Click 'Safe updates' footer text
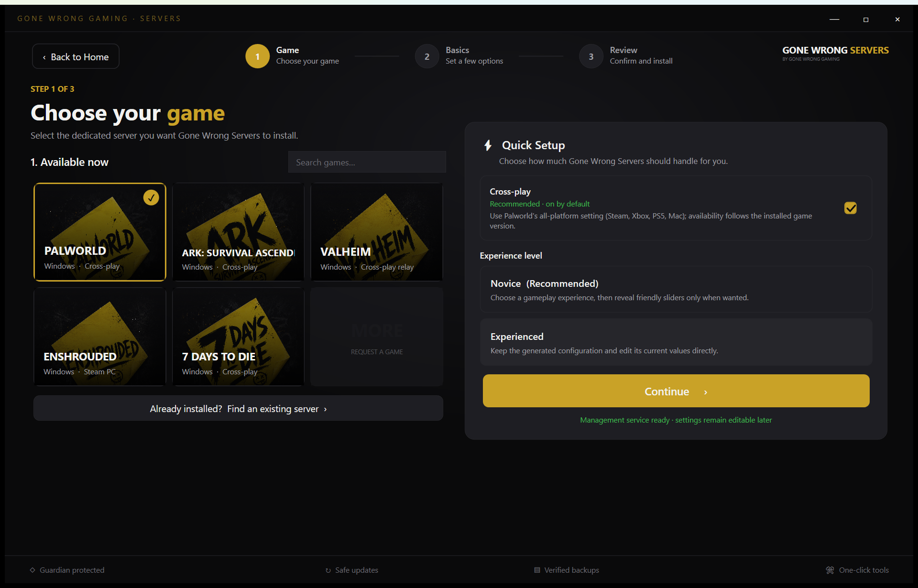 (357, 570)
